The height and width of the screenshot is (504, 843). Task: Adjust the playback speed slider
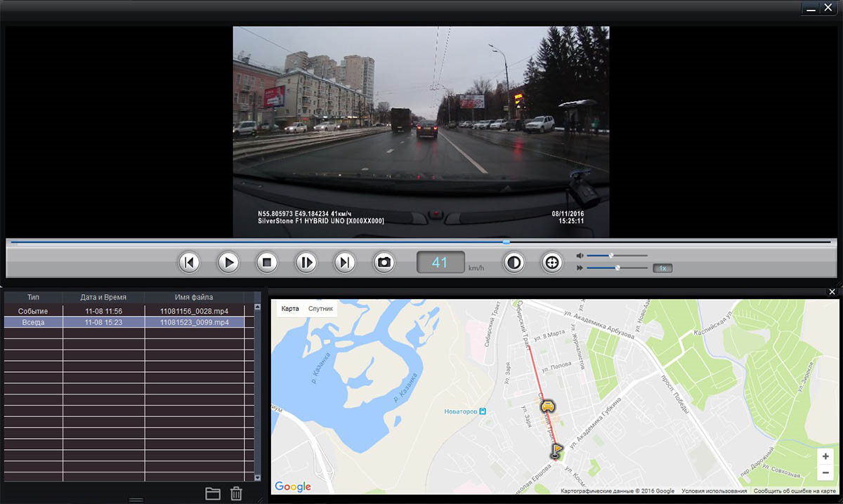coord(617,267)
